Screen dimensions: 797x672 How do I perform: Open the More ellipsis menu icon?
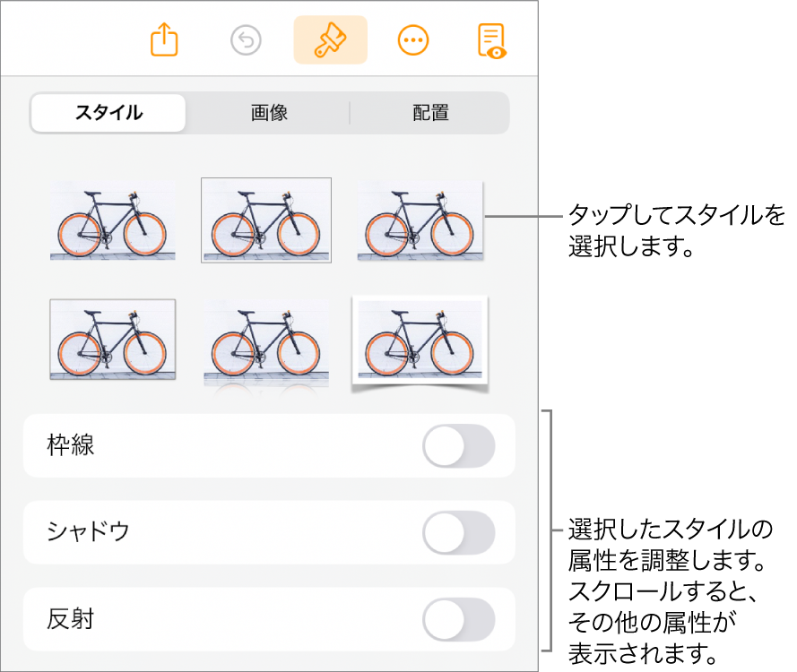(412, 40)
